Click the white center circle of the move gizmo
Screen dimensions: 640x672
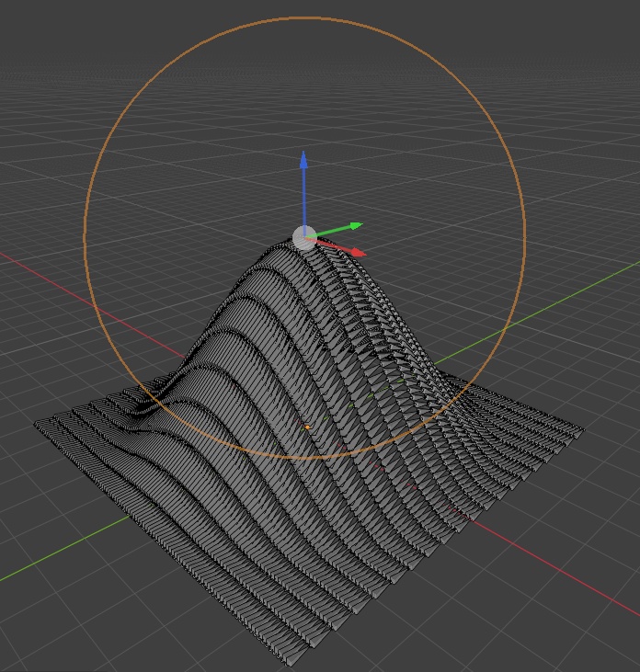tap(304, 238)
